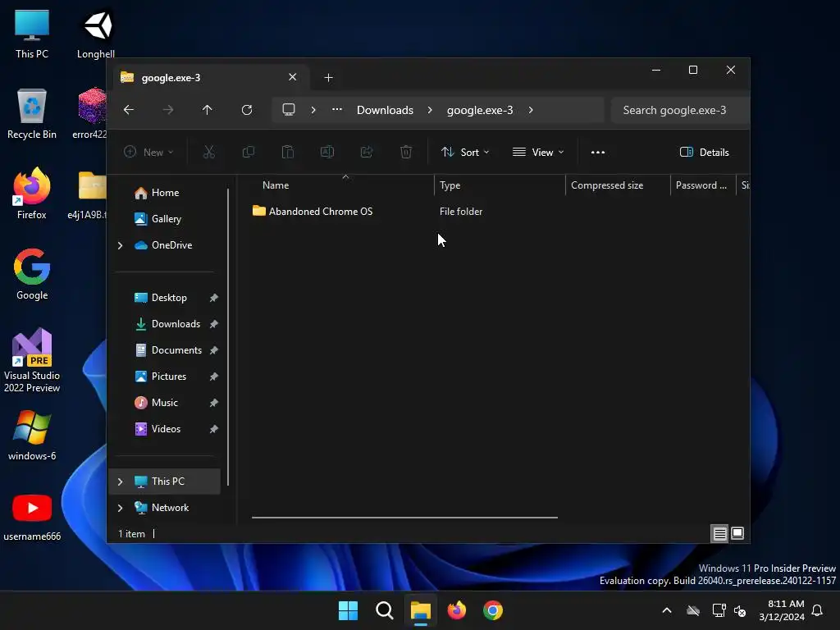Sort by Compressed size column header
Screen dimensions: 840x630
click(619, 185)
